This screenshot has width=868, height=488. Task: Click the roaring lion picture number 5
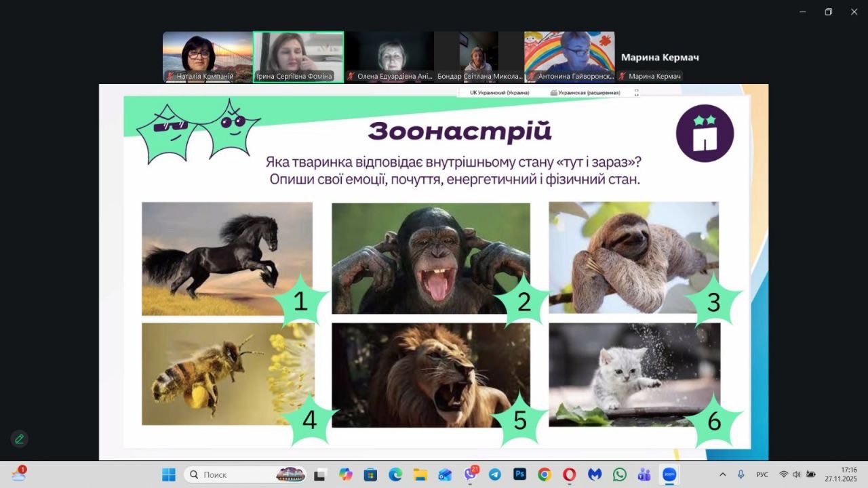431,375
